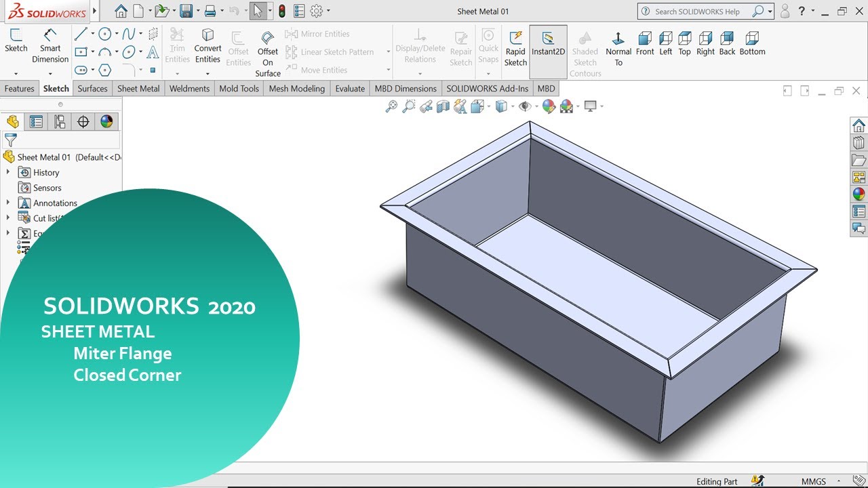Switch to Top view
Image resolution: width=868 pixels, height=488 pixels.
(x=685, y=43)
